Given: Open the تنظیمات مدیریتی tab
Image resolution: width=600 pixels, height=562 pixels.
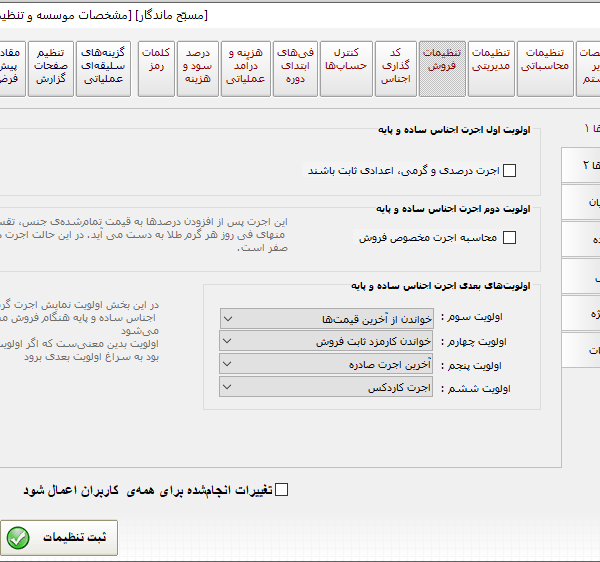Looking at the screenshot, I should pos(491,68).
